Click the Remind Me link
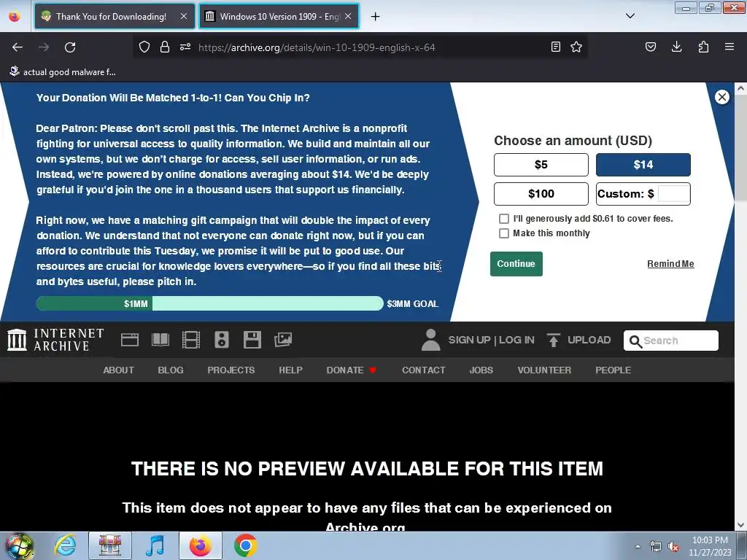The height and width of the screenshot is (560, 747). (x=670, y=264)
